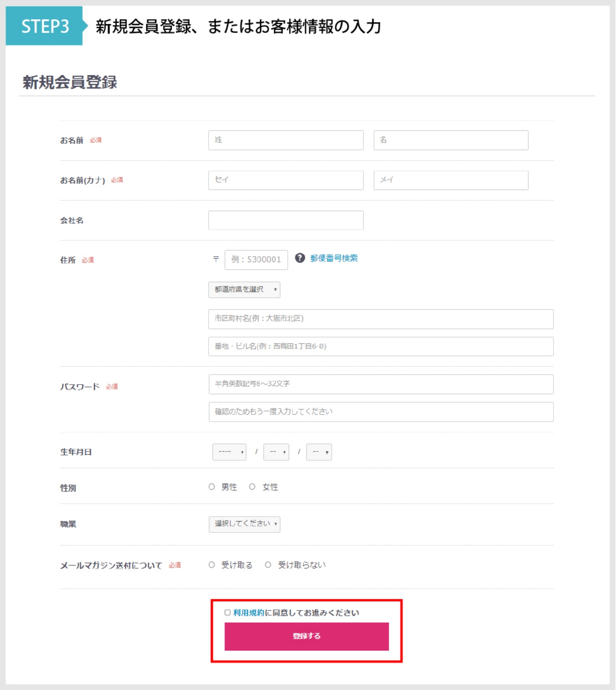This screenshot has height=690, width=616.
Task: Expand the birth day dropdown
Action: (319, 452)
